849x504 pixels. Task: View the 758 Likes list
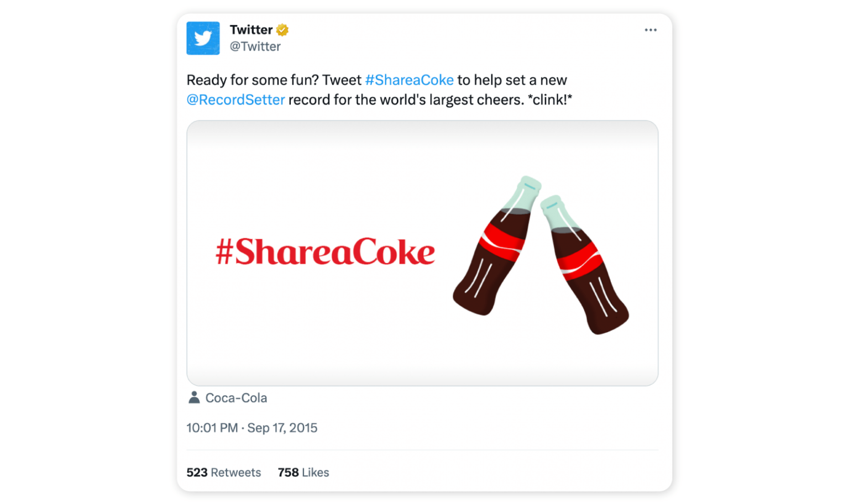click(x=303, y=473)
